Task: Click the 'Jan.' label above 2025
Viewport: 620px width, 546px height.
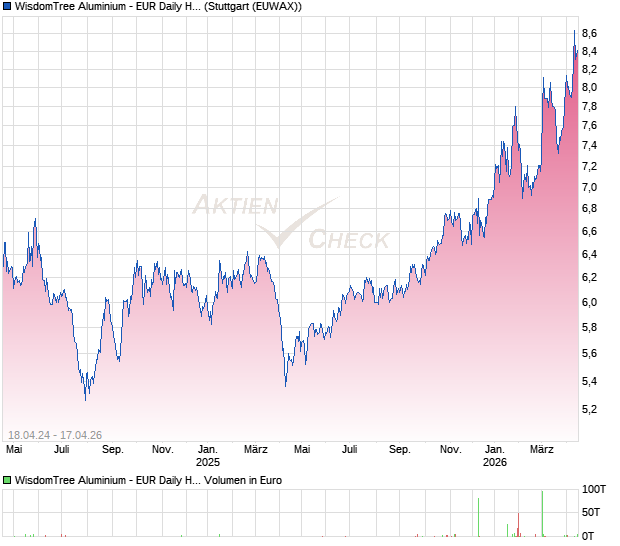Action: point(208,450)
